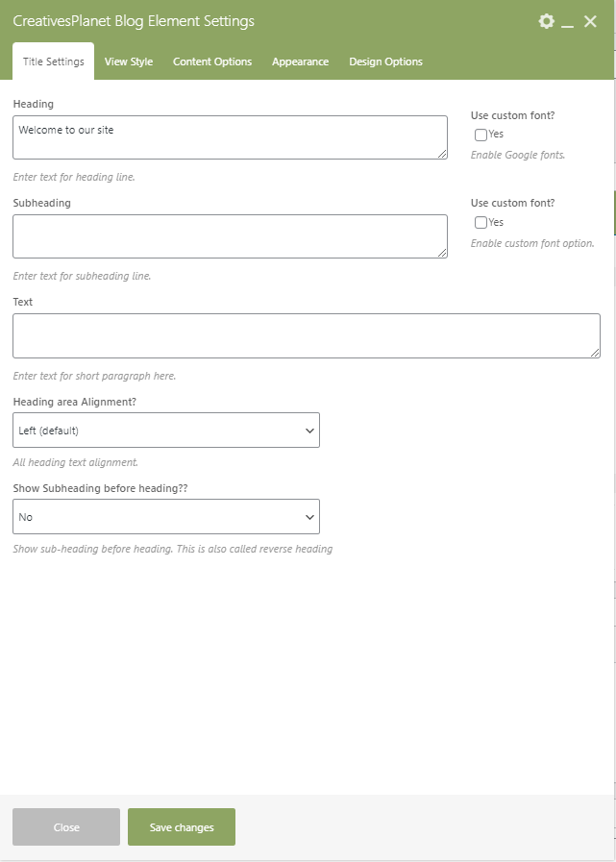Open the settings gear icon in header
Image resolution: width=616 pixels, height=862 pixels.
[x=547, y=21]
